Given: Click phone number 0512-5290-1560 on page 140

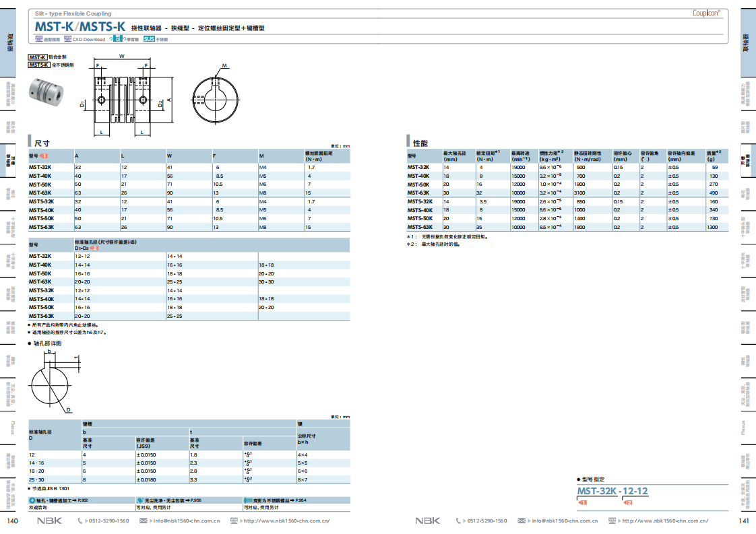Looking at the screenshot, I should [x=109, y=521].
